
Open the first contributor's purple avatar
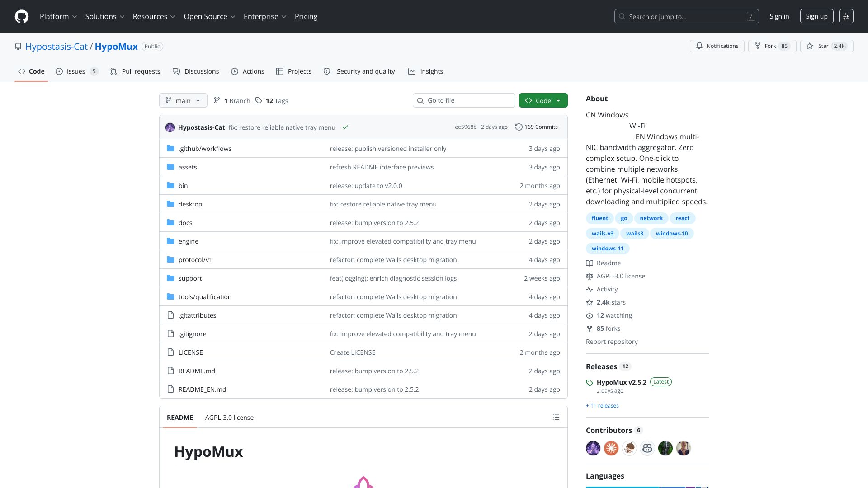(593, 448)
